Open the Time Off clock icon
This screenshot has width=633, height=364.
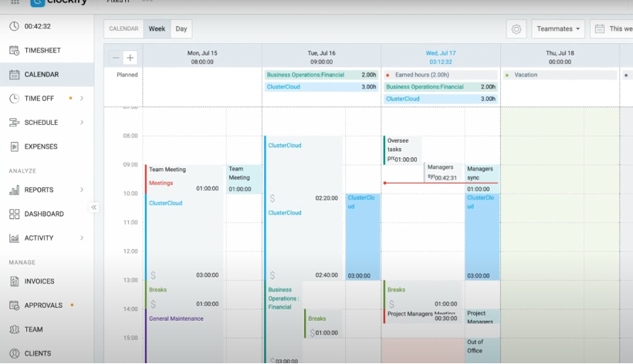click(x=14, y=99)
